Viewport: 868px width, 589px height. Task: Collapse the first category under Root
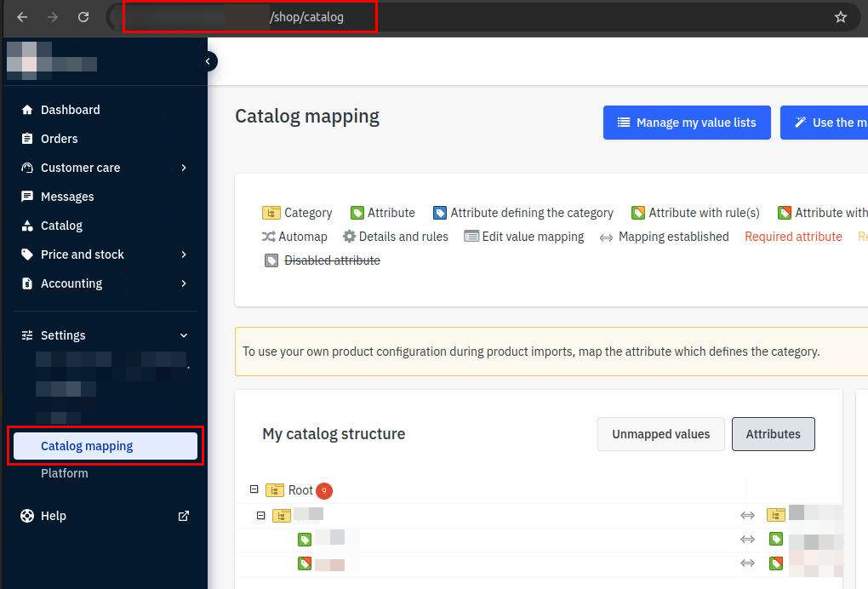tap(260, 516)
